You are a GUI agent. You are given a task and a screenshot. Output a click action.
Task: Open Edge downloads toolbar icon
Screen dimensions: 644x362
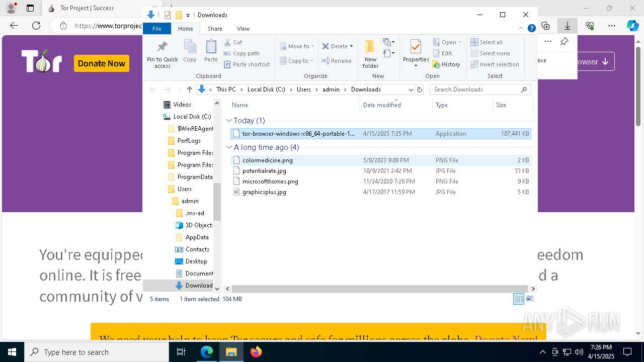click(x=568, y=25)
